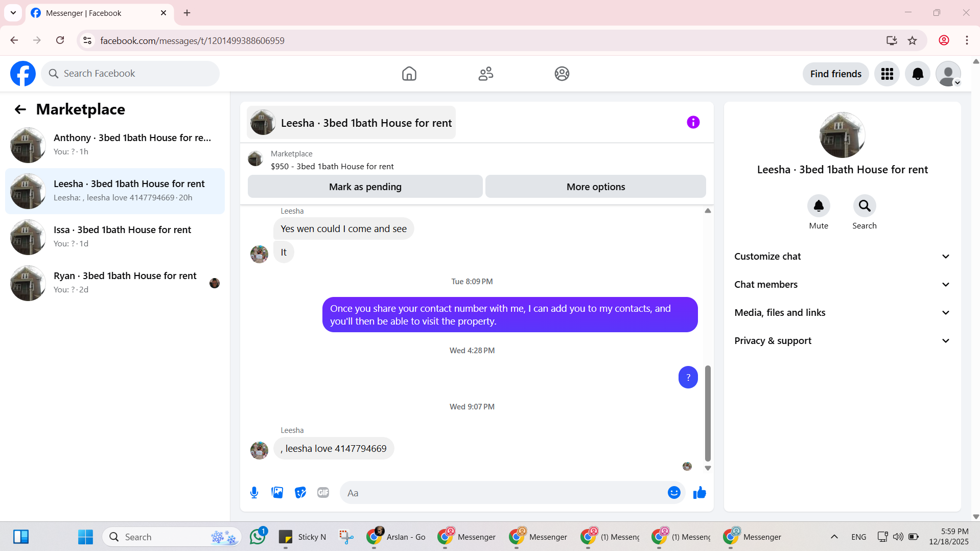
Task: Open Leesha's house rental conversation
Action: [115, 191]
